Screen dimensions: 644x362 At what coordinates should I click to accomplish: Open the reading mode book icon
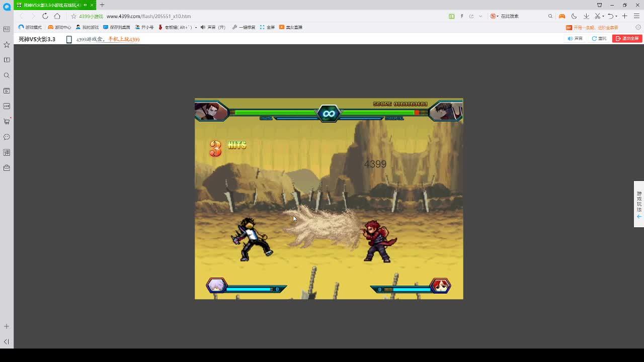(451, 16)
